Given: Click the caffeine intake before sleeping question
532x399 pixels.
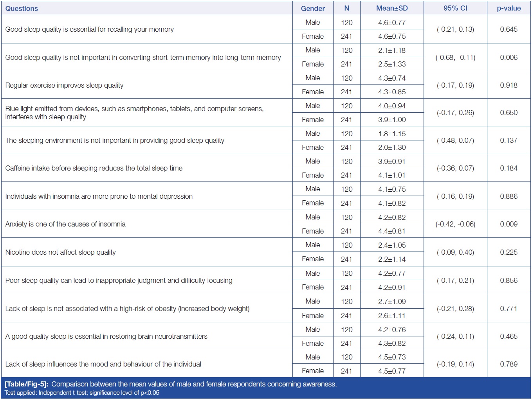Looking at the screenshot, I should (x=94, y=168).
